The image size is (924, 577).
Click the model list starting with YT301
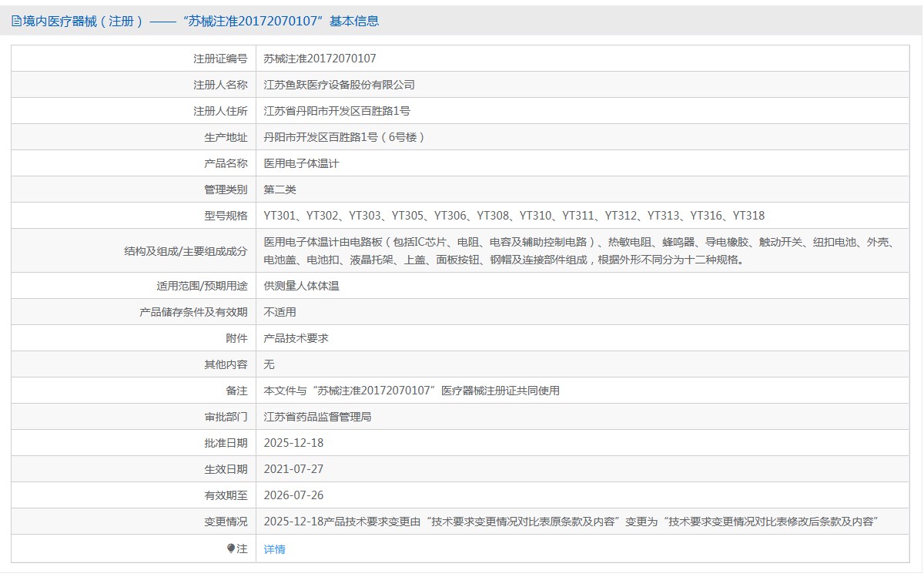pos(514,216)
